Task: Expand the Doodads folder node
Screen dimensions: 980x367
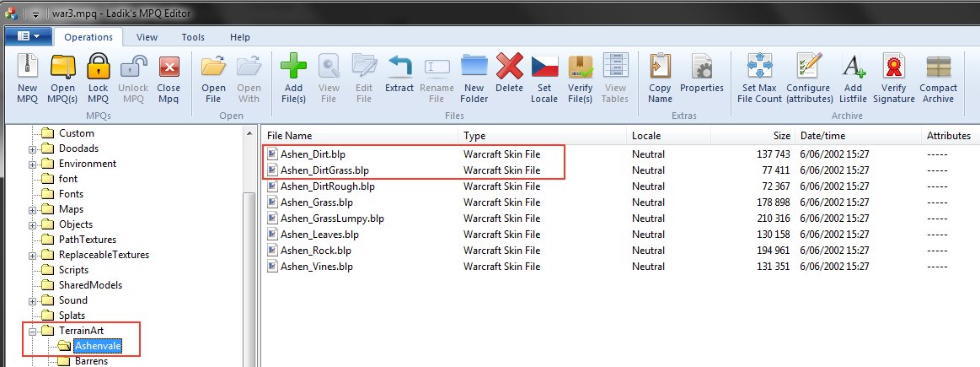Action: pos(33,149)
